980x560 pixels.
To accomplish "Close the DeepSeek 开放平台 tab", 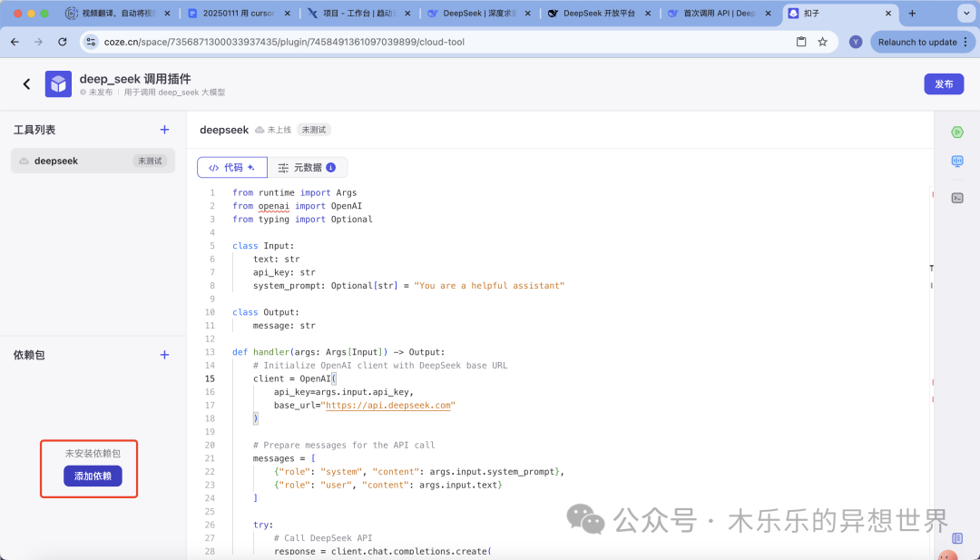I will click(648, 13).
